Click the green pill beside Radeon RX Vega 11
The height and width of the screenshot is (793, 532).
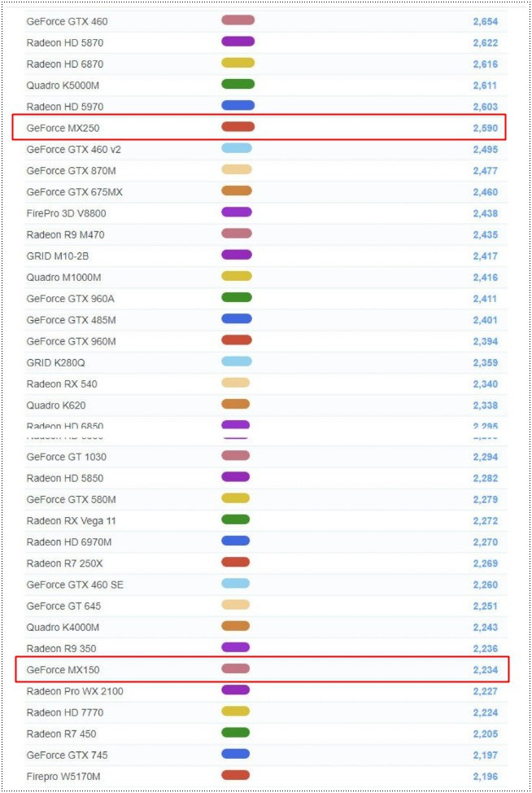[x=235, y=519]
